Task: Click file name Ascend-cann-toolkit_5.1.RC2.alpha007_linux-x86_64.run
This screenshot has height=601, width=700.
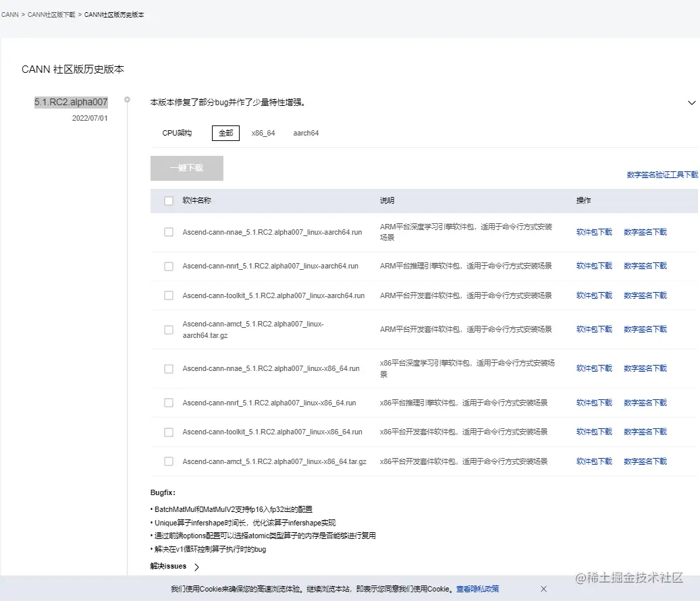Action: coord(272,432)
